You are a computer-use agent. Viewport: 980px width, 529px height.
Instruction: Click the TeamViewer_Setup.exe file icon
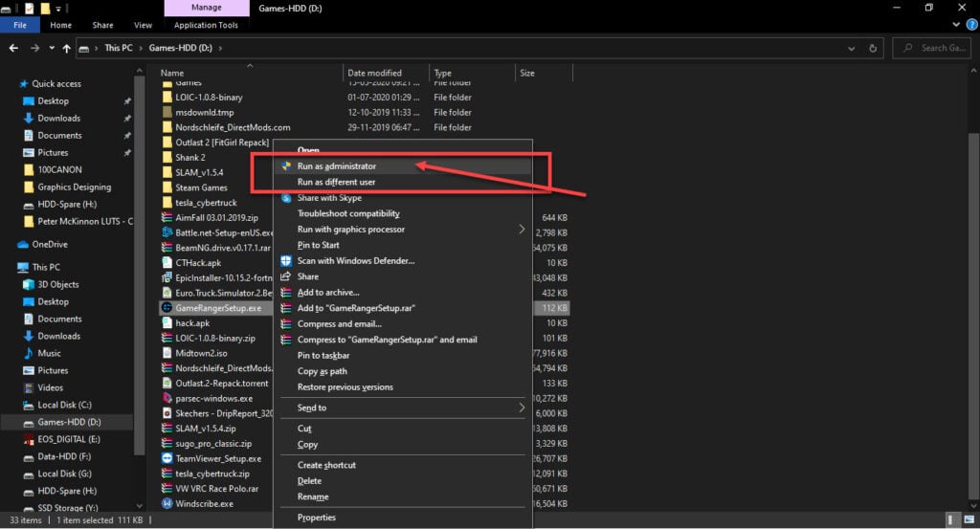(x=167, y=458)
